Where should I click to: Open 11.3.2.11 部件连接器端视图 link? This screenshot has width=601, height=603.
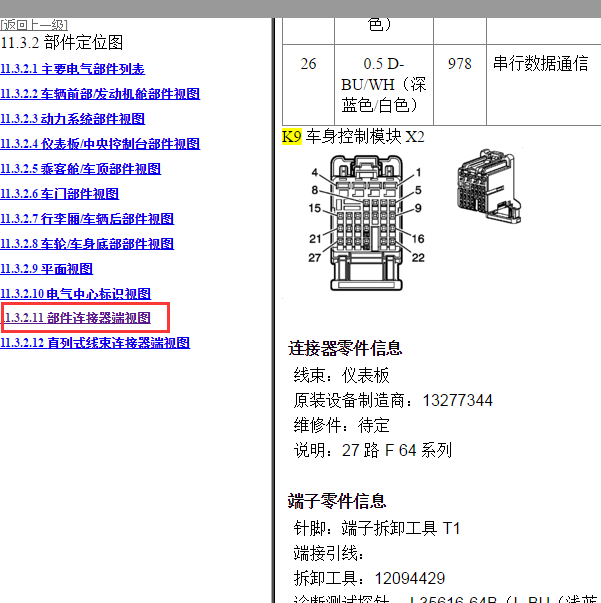pyautogui.click(x=77, y=318)
